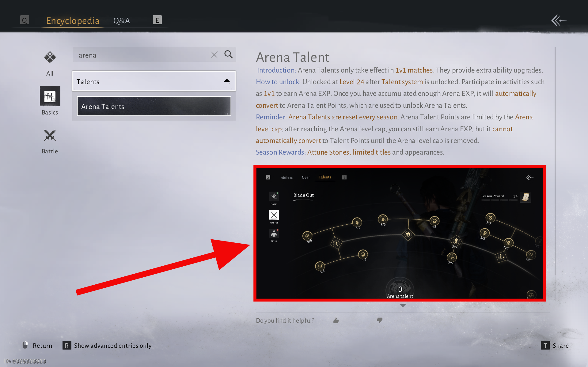Open the Basics category

[50, 96]
